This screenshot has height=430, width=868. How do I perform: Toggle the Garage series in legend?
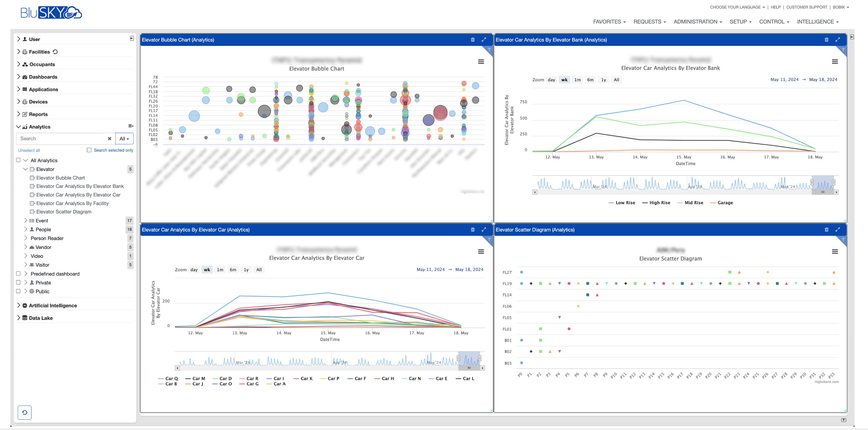721,202
